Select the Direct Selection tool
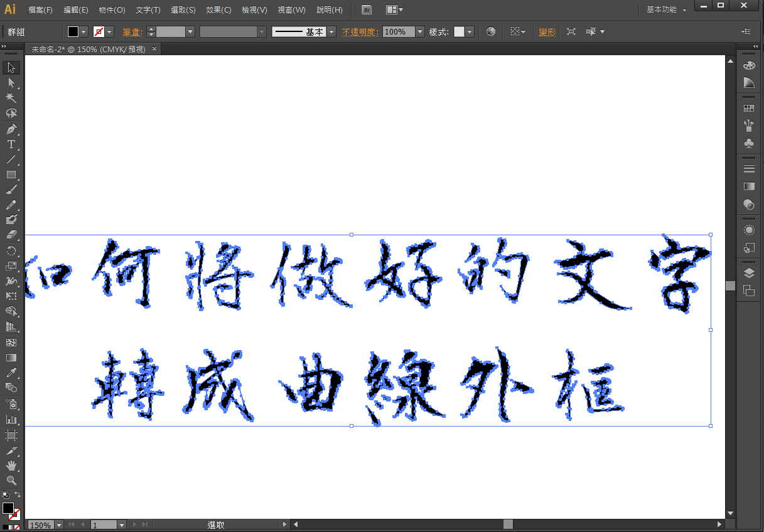This screenshot has height=532, width=764. (x=11, y=83)
